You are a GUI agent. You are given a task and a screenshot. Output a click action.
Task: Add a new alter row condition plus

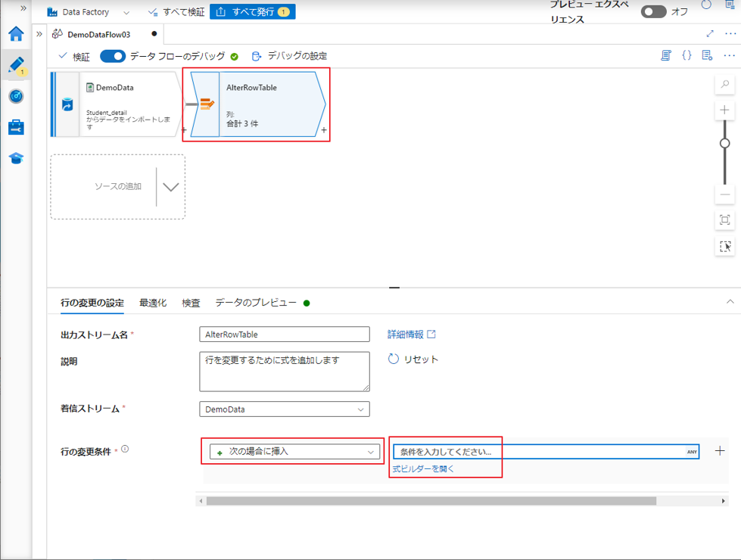point(720,451)
